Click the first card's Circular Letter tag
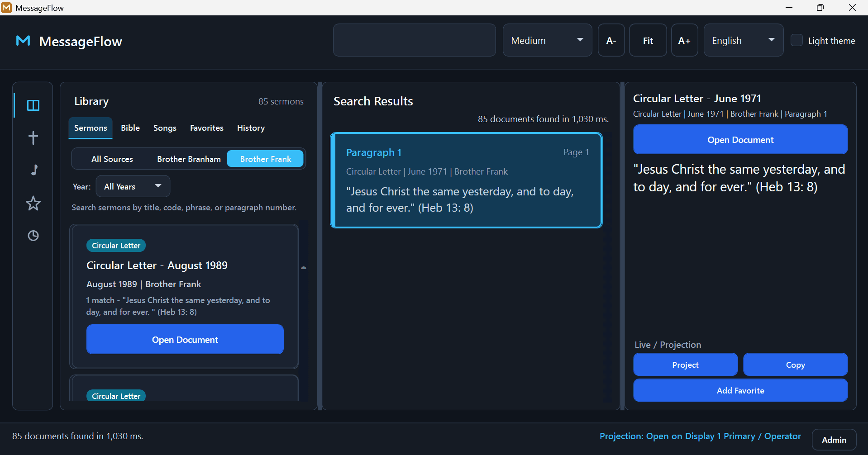 pos(116,246)
